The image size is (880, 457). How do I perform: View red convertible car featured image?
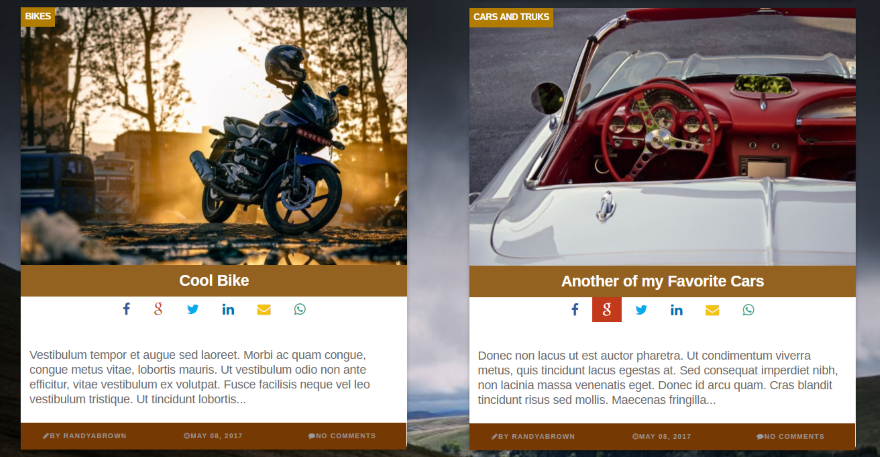point(662,136)
